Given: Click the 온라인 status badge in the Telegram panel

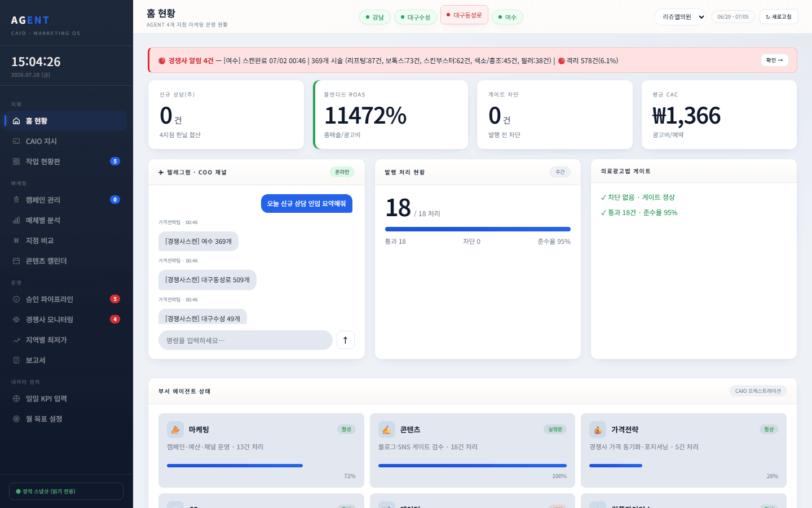Looking at the screenshot, I should click(x=342, y=172).
